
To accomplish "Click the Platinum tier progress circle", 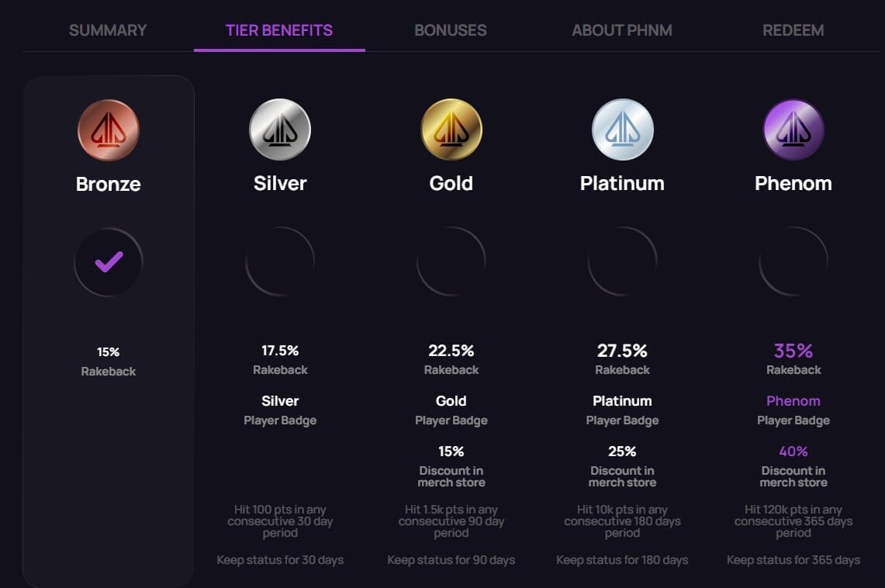I will (622, 262).
